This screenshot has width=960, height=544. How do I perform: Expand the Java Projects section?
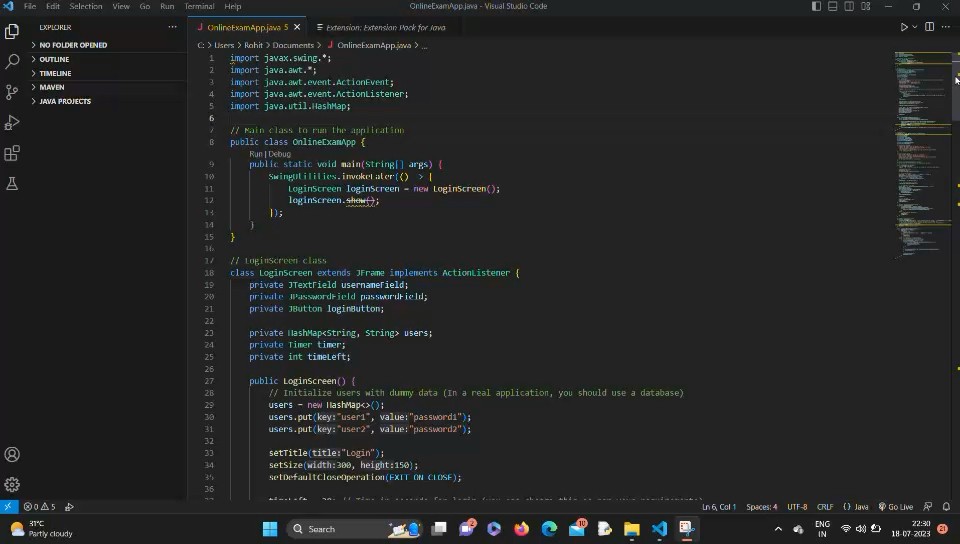pyautogui.click(x=65, y=101)
